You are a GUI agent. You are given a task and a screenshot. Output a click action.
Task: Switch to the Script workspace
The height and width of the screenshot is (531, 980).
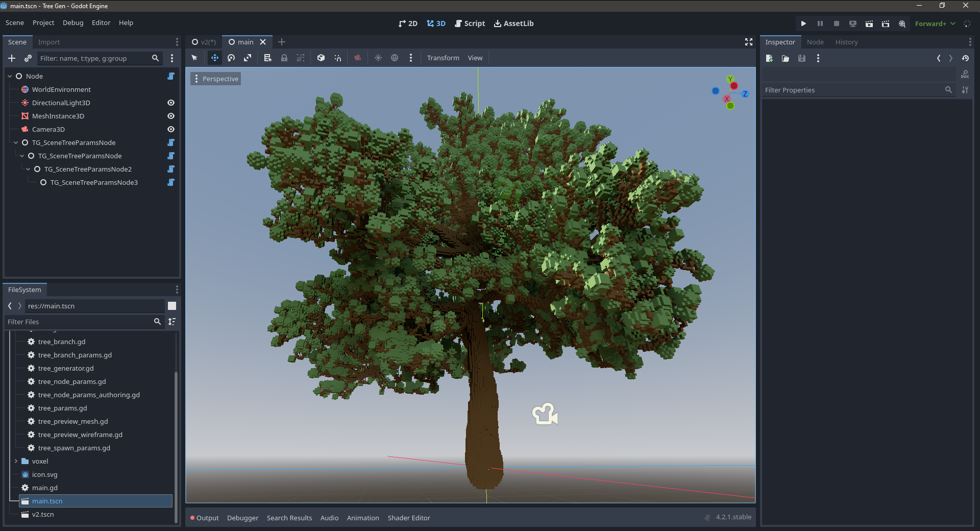470,23
